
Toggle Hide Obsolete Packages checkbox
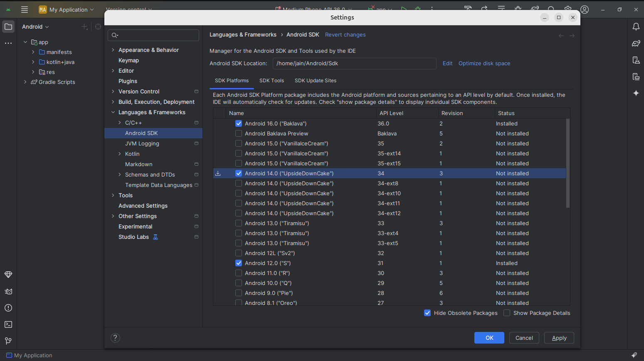click(427, 313)
